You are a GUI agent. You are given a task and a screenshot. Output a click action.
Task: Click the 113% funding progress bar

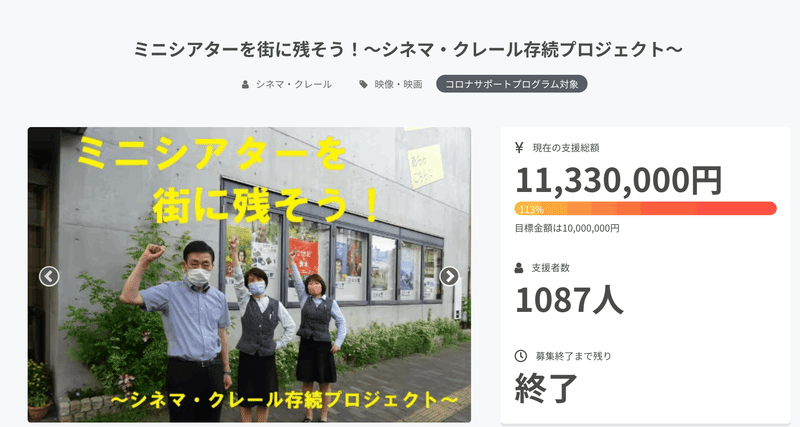(x=645, y=209)
